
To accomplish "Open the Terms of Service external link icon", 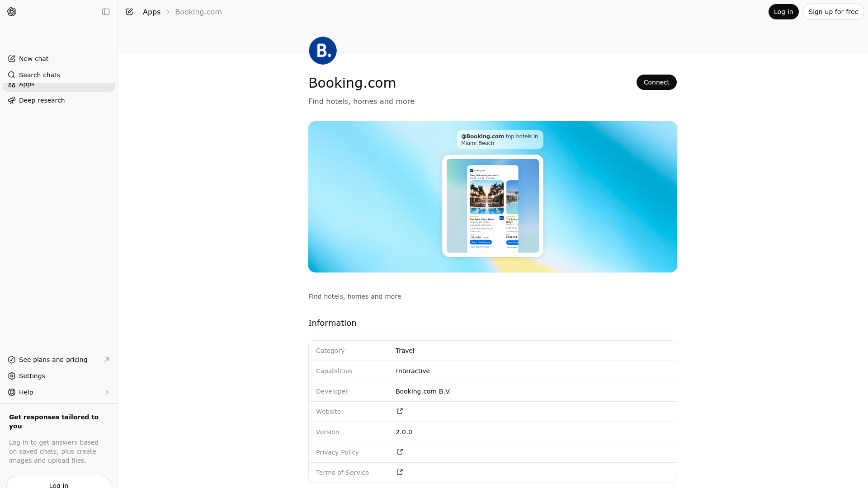I will (x=400, y=472).
